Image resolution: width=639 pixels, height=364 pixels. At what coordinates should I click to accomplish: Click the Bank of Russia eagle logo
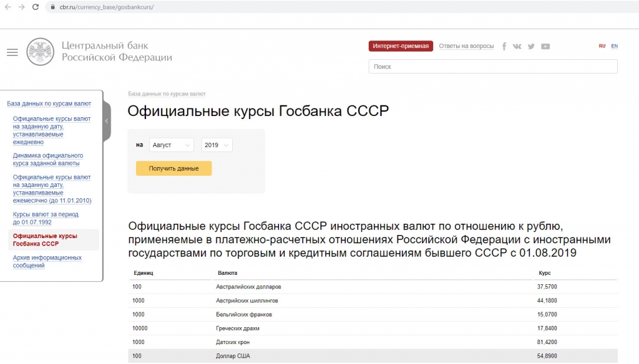pyautogui.click(x=41, y=52)
